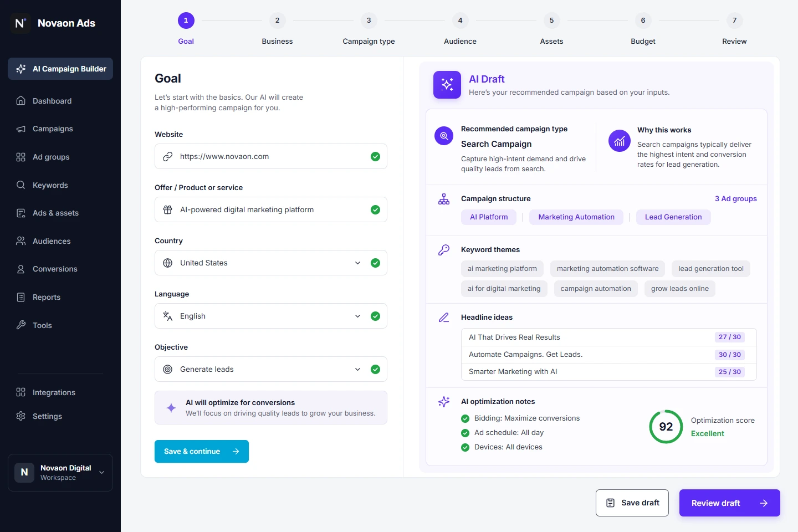Click the Integrations icon in sidebar
This screenshot has width=798, height=532.
[x=21, y=392]
